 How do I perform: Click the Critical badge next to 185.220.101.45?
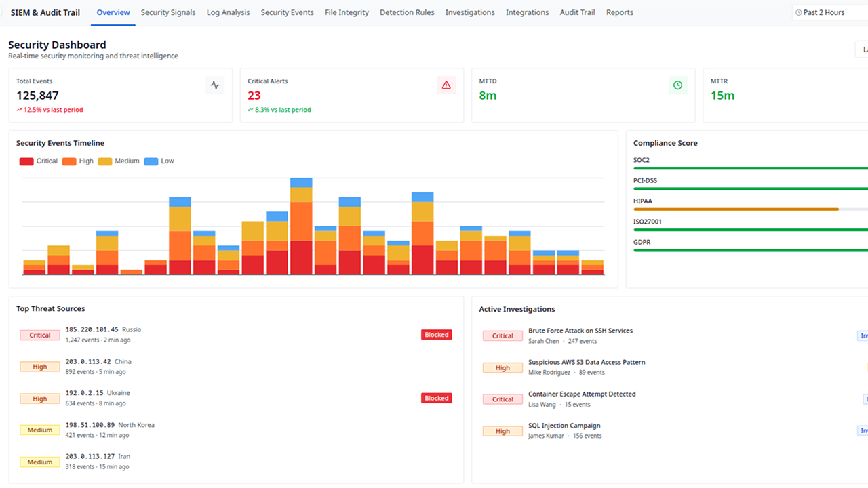tap(40, 335)
